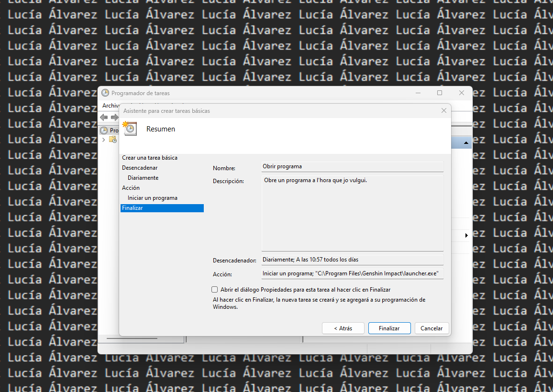The width and height of the screenshot is (553, 392).
Task: Click the Atrás button
Action: 343,328
